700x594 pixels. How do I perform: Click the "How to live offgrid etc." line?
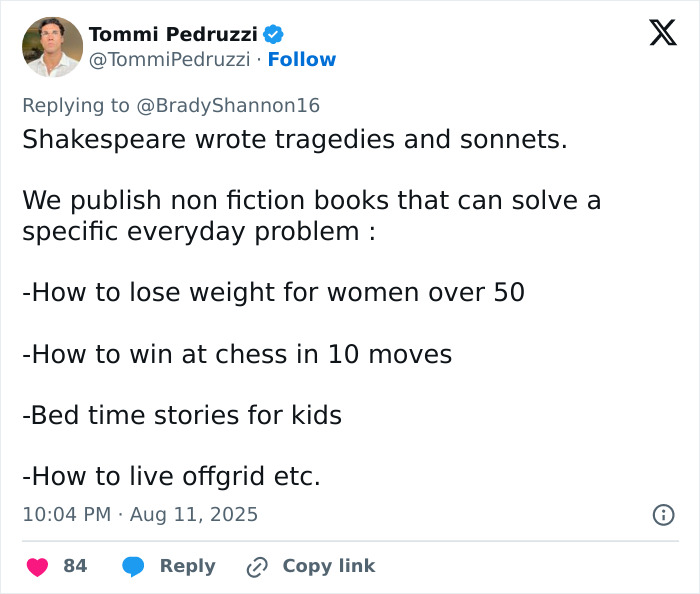click(x=171, y=476)
